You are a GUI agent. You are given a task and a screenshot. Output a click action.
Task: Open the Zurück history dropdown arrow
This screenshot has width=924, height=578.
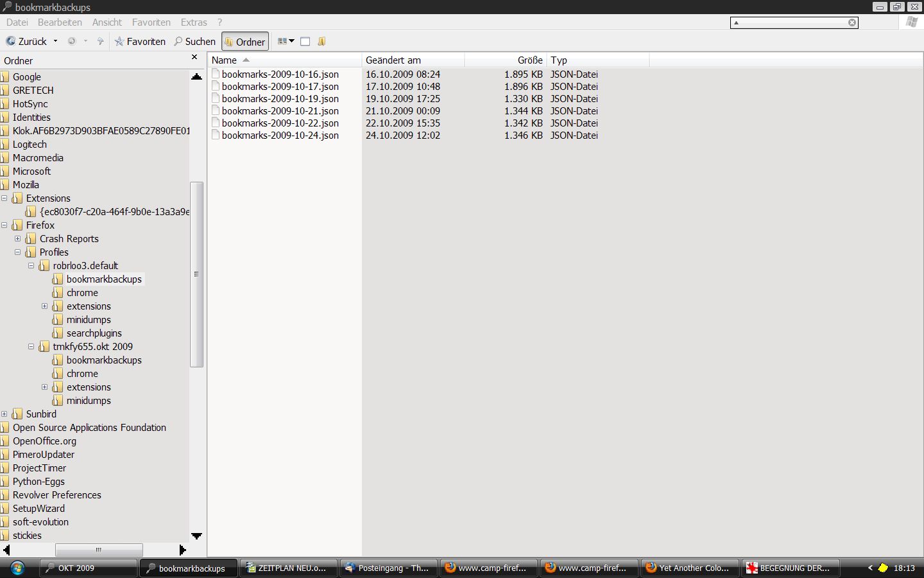pyautogui.click(x=55, y=41)
